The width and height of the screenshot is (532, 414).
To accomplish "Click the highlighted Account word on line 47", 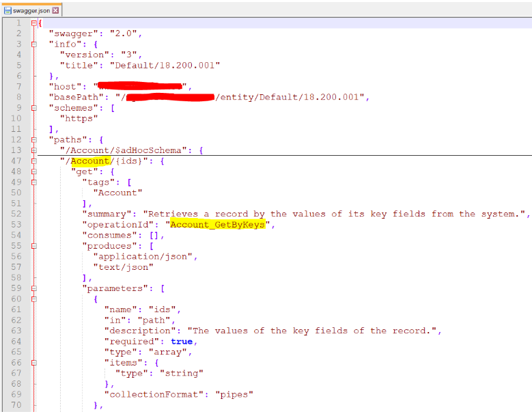I will 90,161.
